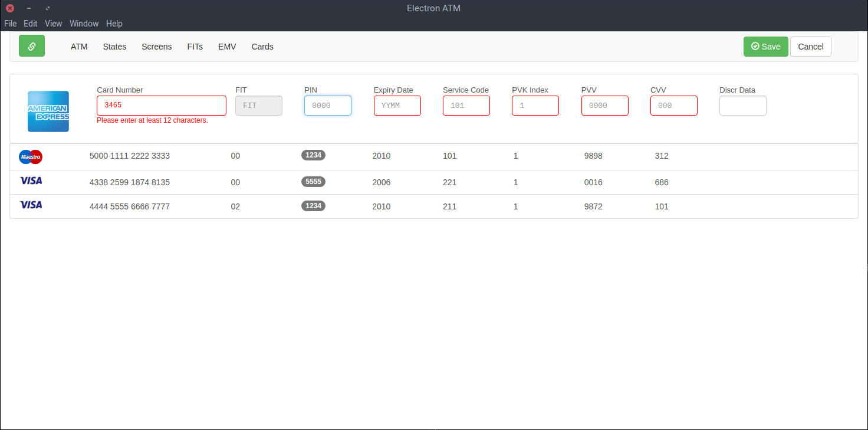The width and height of the screenshot is (868, 430).
Task: Click the PIN badge 1234 on Maestro row
Action: click(x=313, y=155)
